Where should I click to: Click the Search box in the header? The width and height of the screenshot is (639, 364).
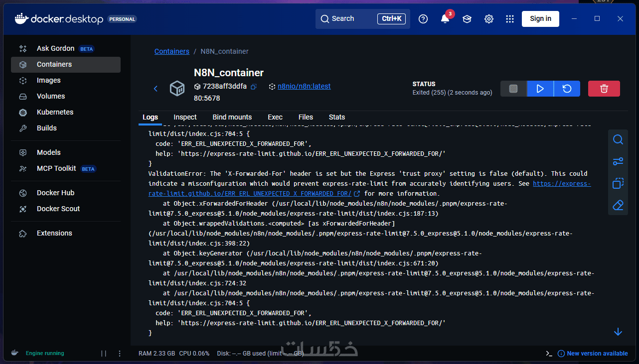363,19
